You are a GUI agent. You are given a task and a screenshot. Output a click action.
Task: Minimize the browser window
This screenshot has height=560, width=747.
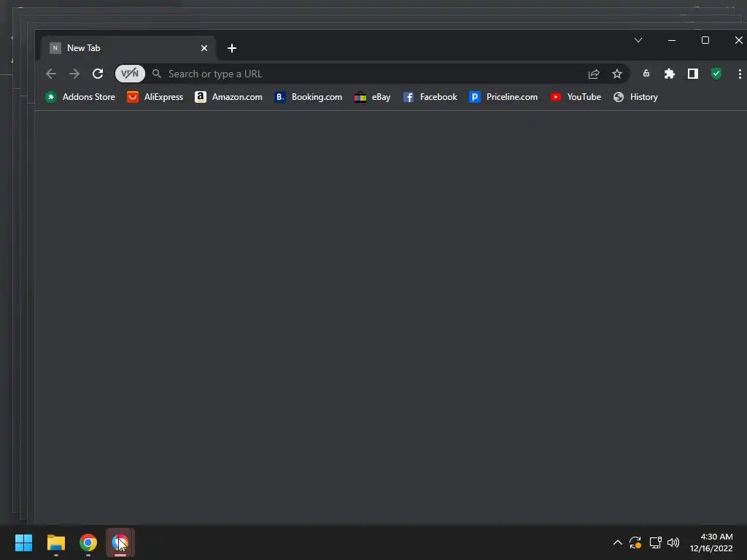672,41
